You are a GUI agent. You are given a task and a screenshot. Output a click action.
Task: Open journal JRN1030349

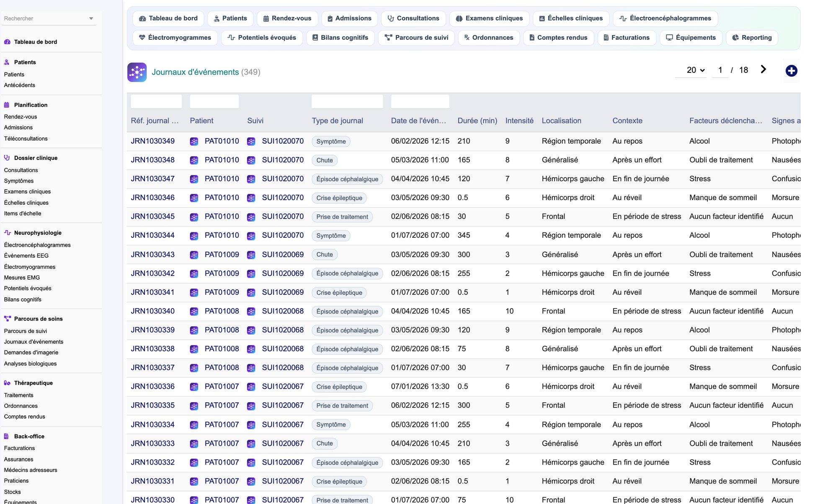click(152, 141)
